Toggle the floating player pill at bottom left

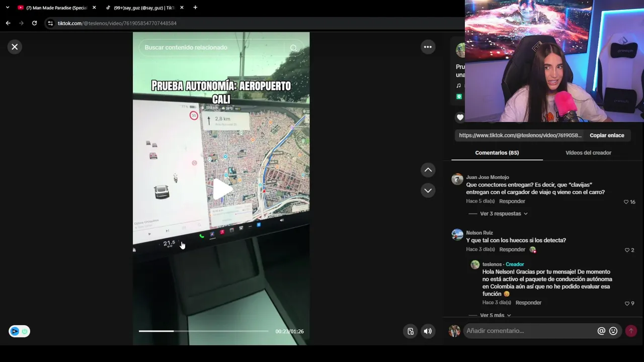(x=19, y=331)
